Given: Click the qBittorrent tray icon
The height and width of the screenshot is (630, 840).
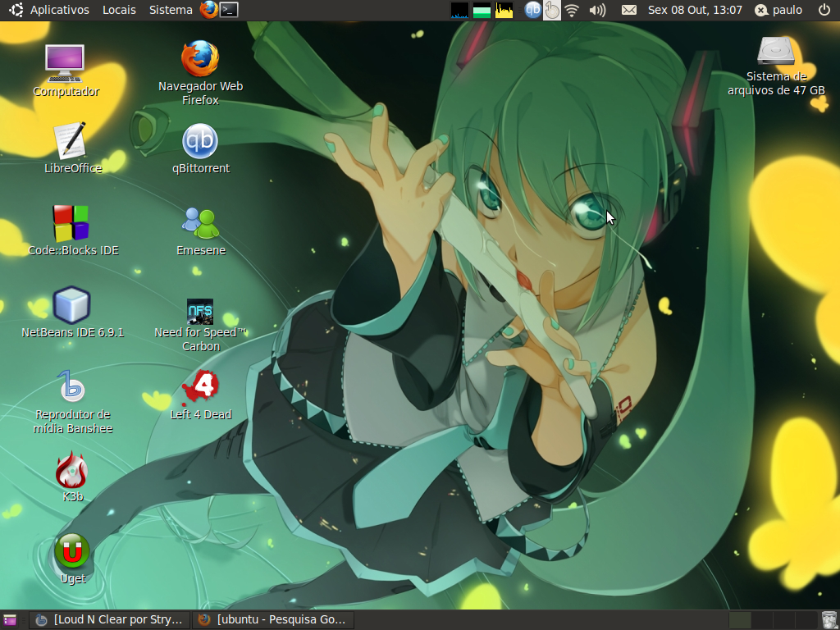Looking at the screenshot, I should pos(532,10).
